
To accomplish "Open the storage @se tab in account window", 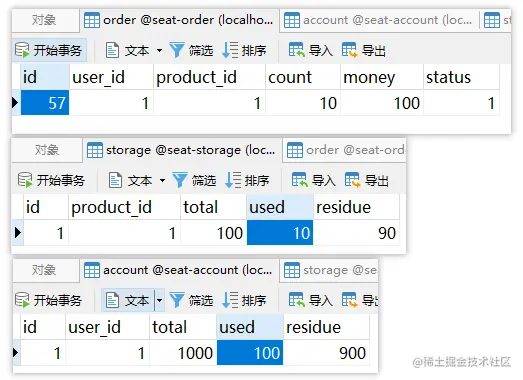I will coord(329,270).
